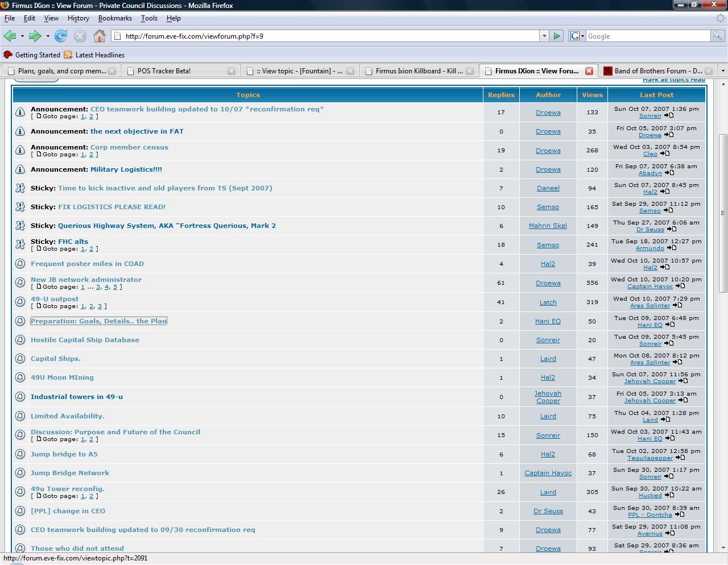728x565 pixels.
Task: Jump to latest post in Limited Availability row
Action: 665,419
